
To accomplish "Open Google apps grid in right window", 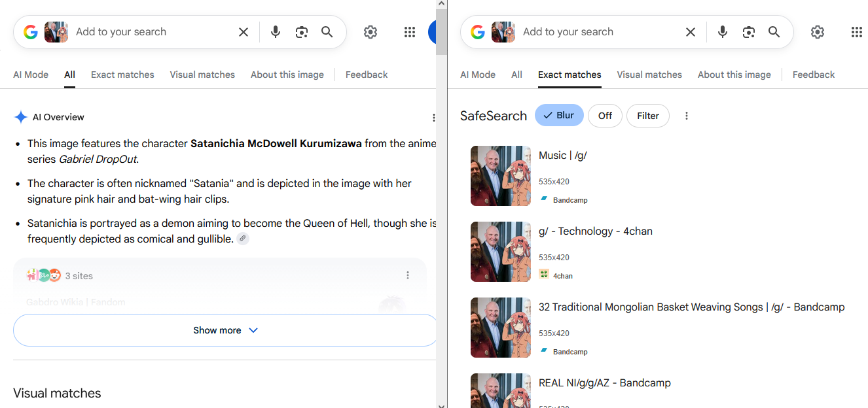I will (856, 32).
